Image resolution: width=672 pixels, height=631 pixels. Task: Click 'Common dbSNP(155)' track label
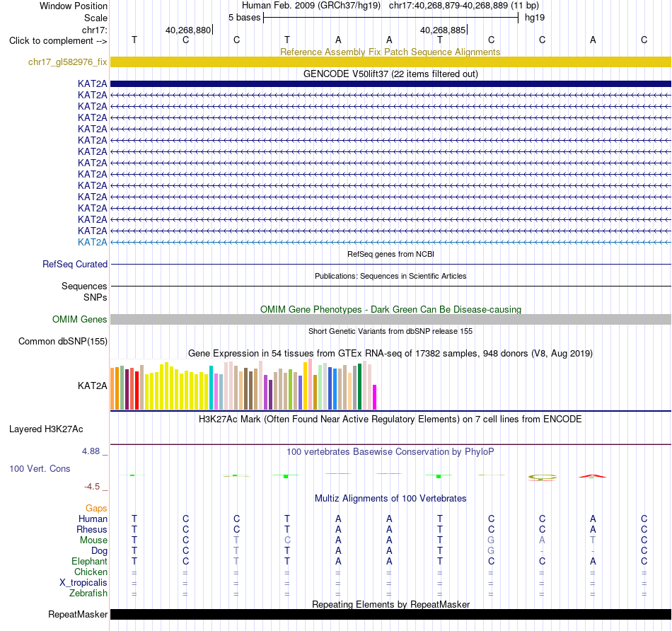(x=62, y=341)
